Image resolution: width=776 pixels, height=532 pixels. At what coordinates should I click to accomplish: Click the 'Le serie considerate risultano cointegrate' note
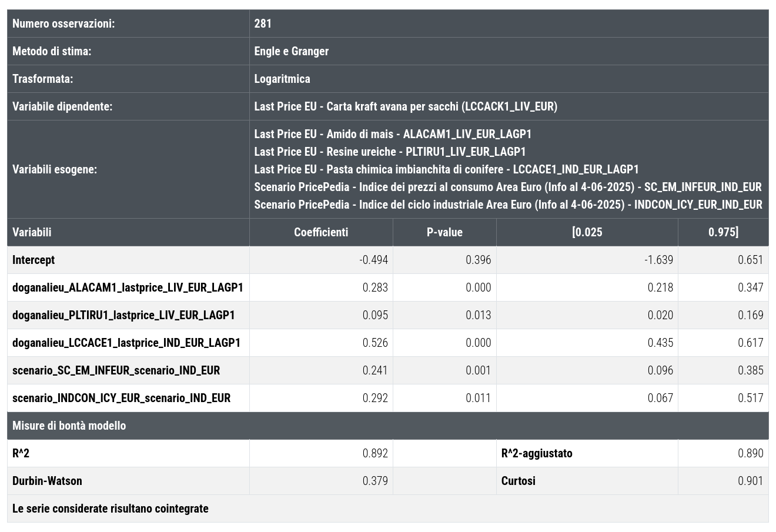111,508
